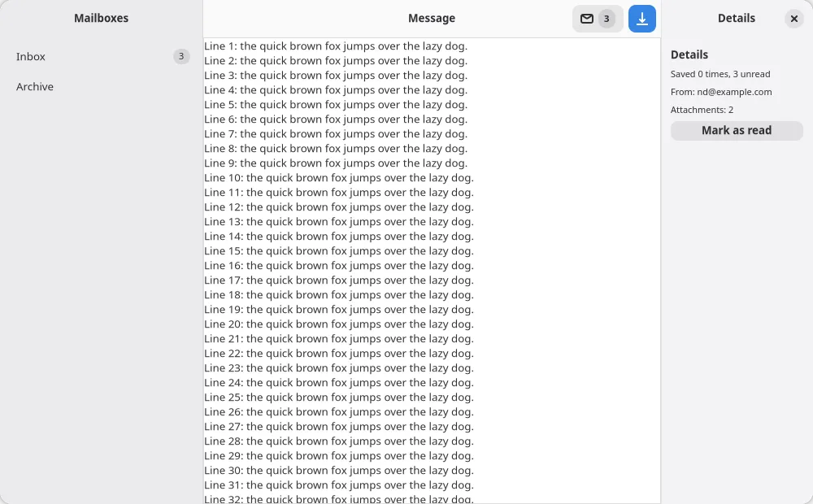Screen dimensions: 813x504
Task: Click Line 14 of the message
Action: click(x=338, y=237)
